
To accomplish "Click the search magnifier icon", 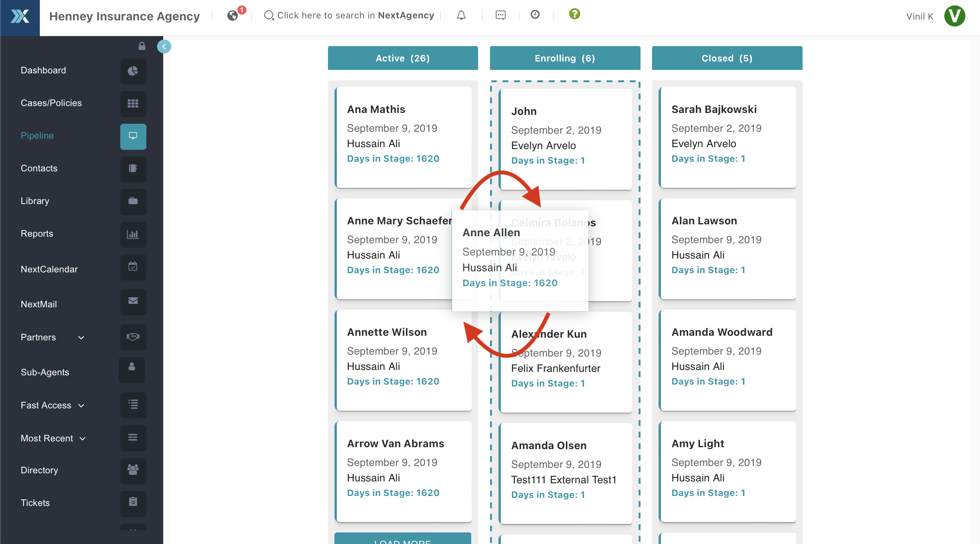I will pos(268,15).
